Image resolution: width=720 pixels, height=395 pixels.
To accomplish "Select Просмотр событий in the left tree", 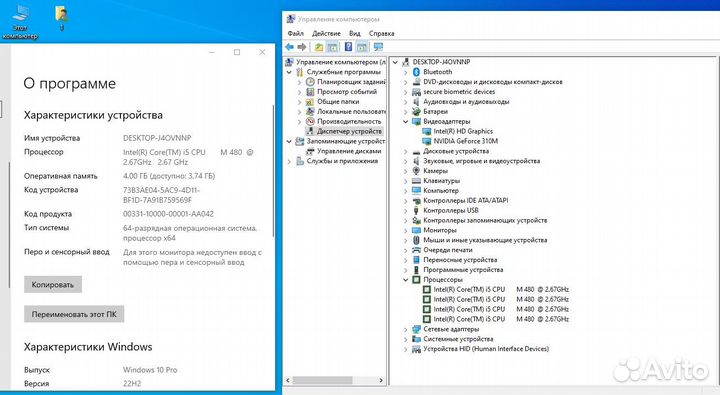I will [347, 92].
